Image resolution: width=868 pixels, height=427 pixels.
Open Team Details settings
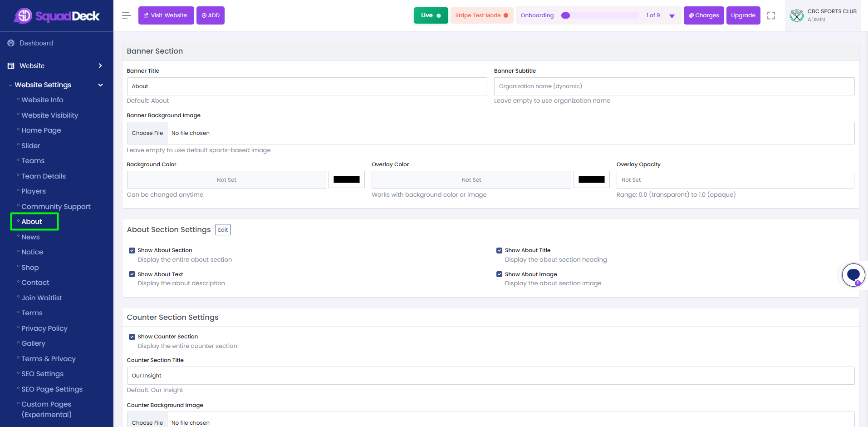coord(44,176)
